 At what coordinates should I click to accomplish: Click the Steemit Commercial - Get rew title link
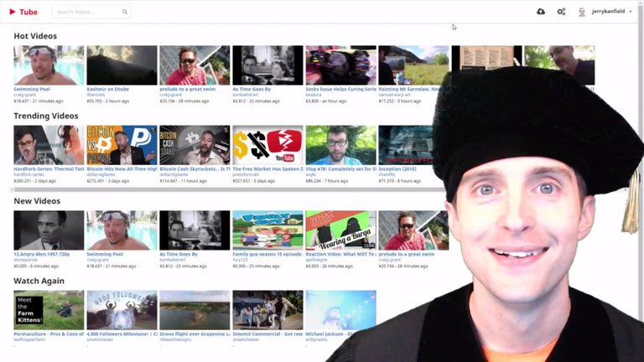click(x=267, y=334)
